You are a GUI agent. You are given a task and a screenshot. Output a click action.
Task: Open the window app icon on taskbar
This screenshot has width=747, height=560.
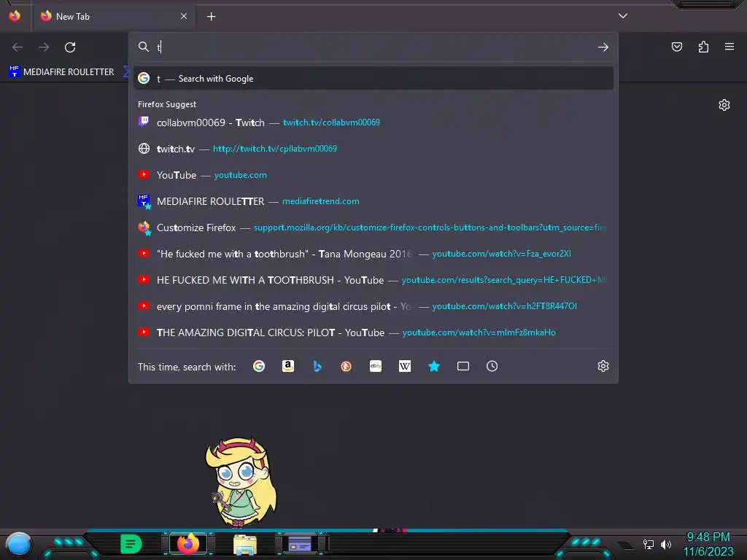(x=301, y=544)
